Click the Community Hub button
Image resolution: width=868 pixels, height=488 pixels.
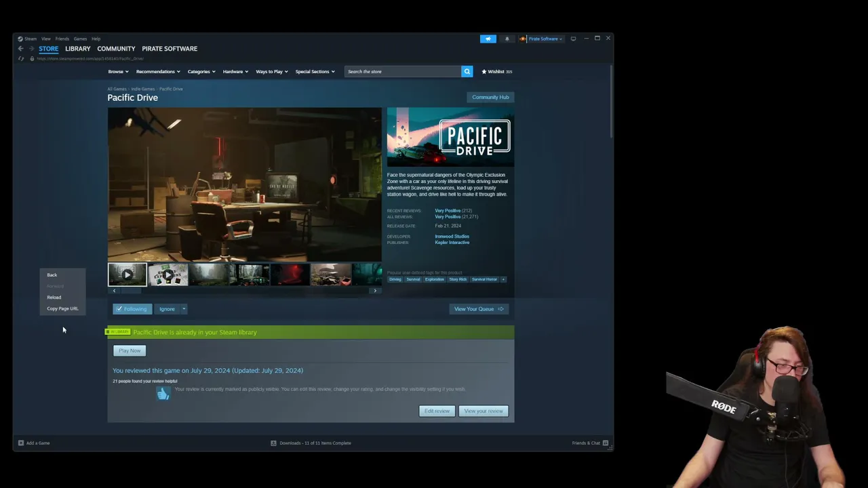point(490,97)
